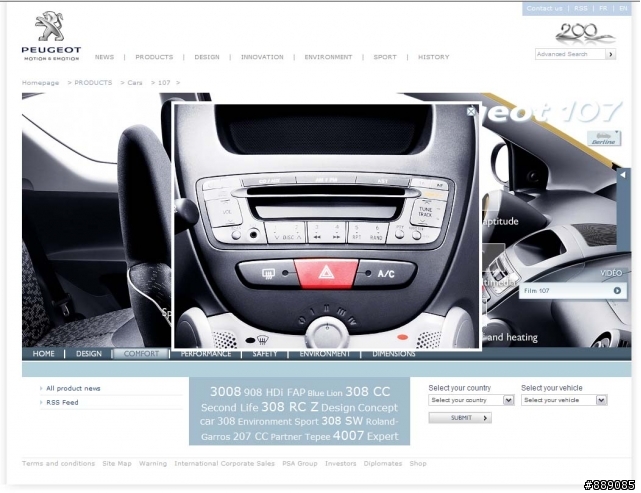Go to Homepage breadcrumb
The height and width of the screenshot is (493, 641).
(x=40, y=83)
